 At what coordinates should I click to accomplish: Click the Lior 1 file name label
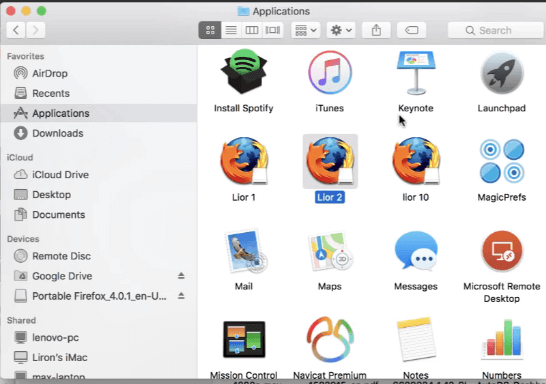[244, 197]
